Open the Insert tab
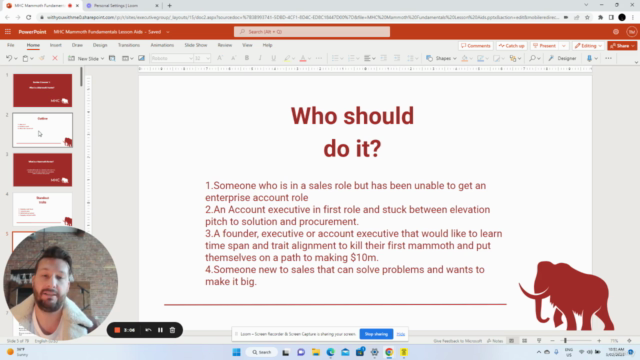640x360 pixels. point(56,45)
